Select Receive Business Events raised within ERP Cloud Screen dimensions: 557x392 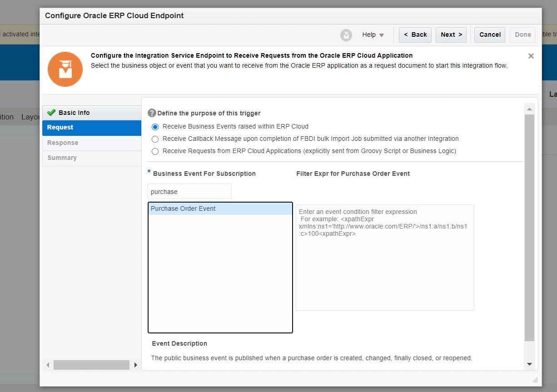coord(155,127)
